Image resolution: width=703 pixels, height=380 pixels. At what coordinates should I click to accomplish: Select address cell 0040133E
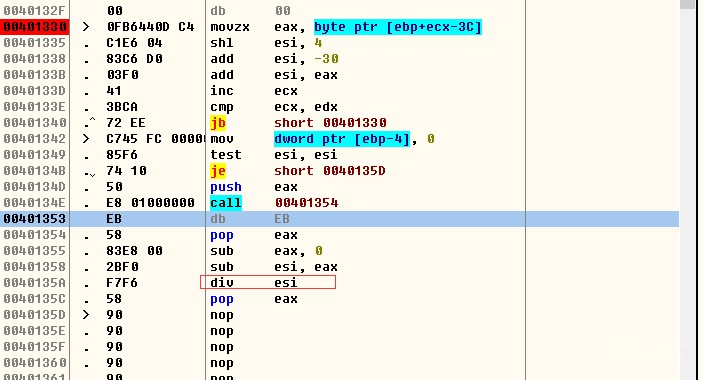point(35,107)
